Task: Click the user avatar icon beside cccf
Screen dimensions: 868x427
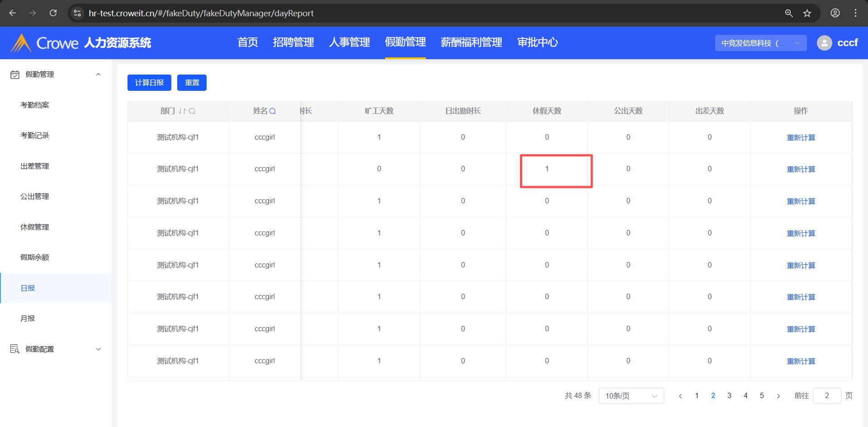Action: point(824,43)
